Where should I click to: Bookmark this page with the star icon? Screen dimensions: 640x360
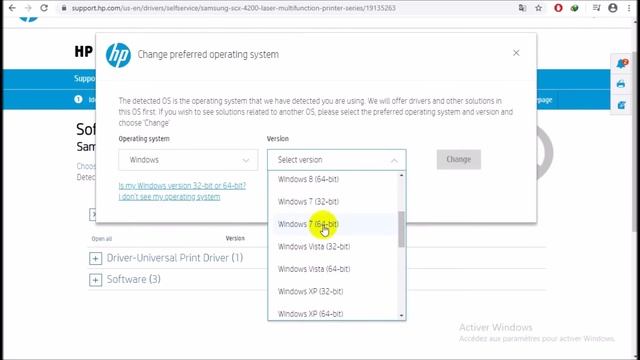click(x=539, y=8)
